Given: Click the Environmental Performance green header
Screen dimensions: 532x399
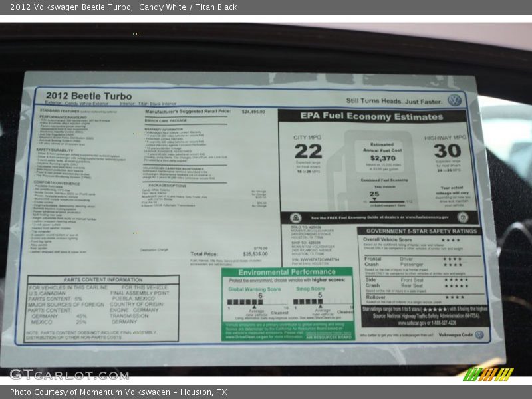Looking at the screenshot, I should pyautogui.click(x=287, y=272).
